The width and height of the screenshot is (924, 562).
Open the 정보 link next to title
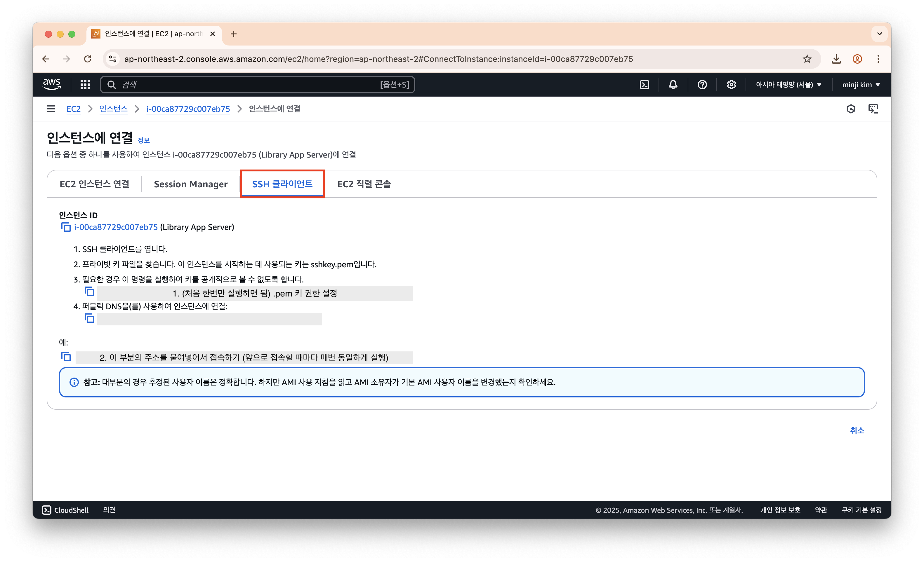[x=144, y=140]
